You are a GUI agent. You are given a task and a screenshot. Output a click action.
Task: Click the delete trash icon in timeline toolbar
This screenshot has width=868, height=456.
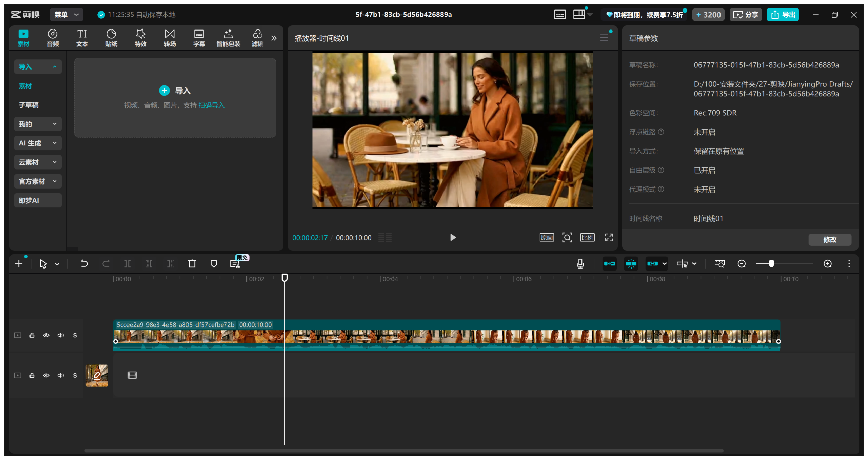(192, 264)
